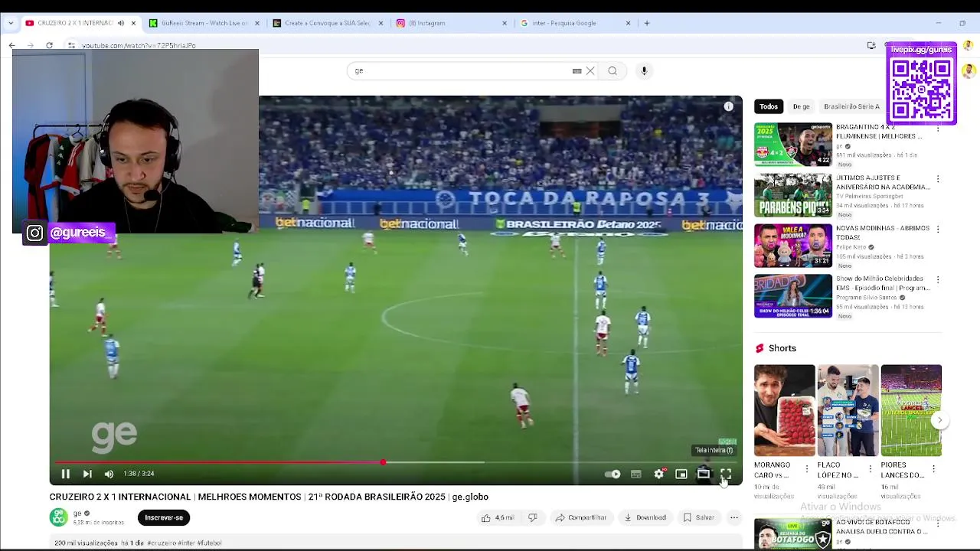Click the progress bar scrubber dot
This screenshot has height=551, width=980.
coord(383,462)
